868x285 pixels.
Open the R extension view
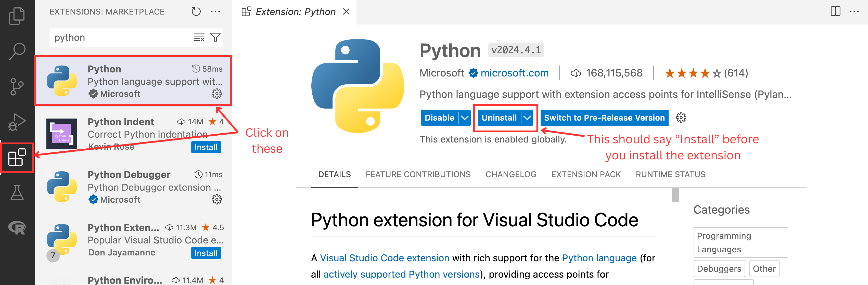click(17, 228)
